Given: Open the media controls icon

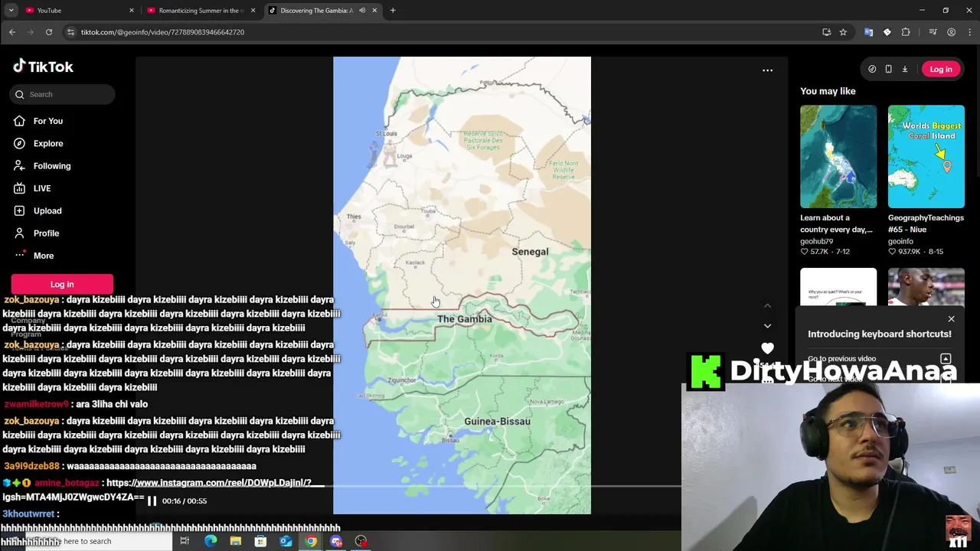Looking at the screenshot, I should (933, 32).
